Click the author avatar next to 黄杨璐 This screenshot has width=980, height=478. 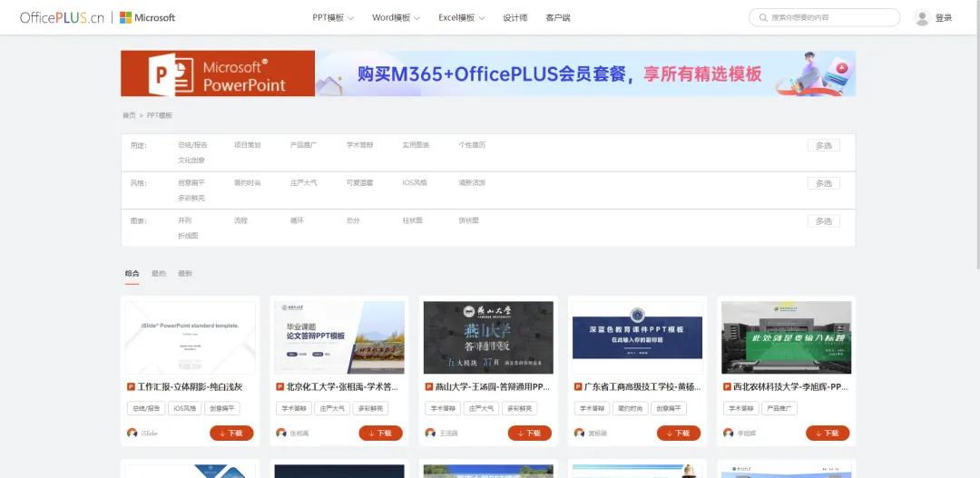click(x=579, y=433)
